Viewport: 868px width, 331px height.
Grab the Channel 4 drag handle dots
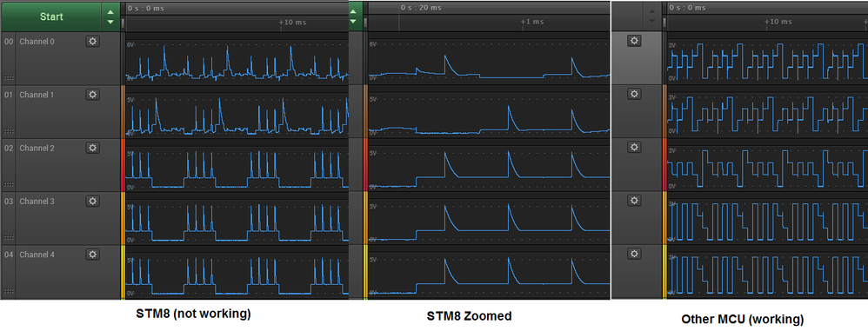tap(9, 291)
